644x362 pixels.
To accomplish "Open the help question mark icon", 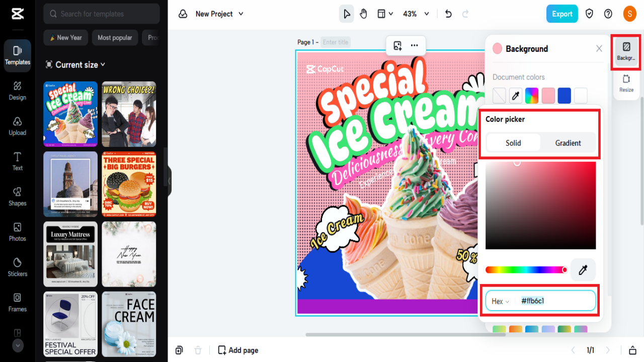I will 608,14.
